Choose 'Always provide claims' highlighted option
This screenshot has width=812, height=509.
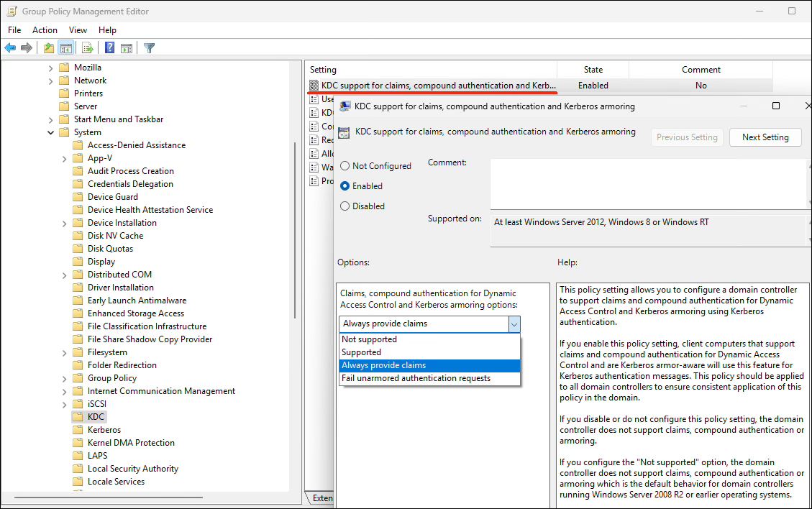tap(429, 365)
